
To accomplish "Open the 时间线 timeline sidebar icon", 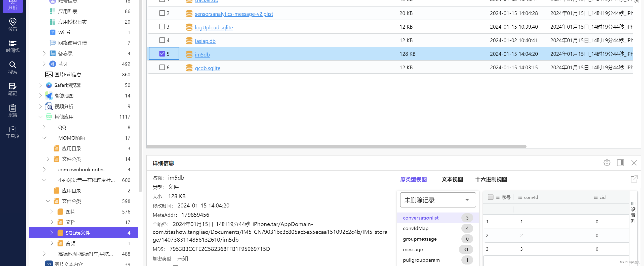I will click(x=13, y=46).
